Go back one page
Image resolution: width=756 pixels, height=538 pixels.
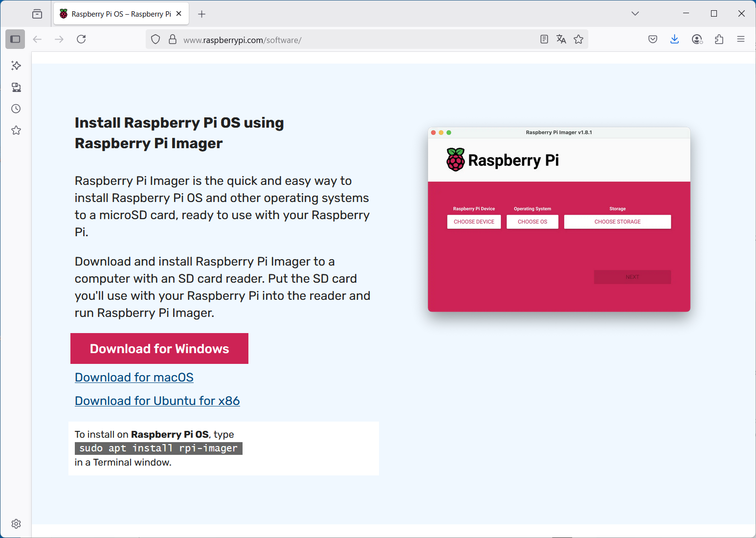click(37, 39)
